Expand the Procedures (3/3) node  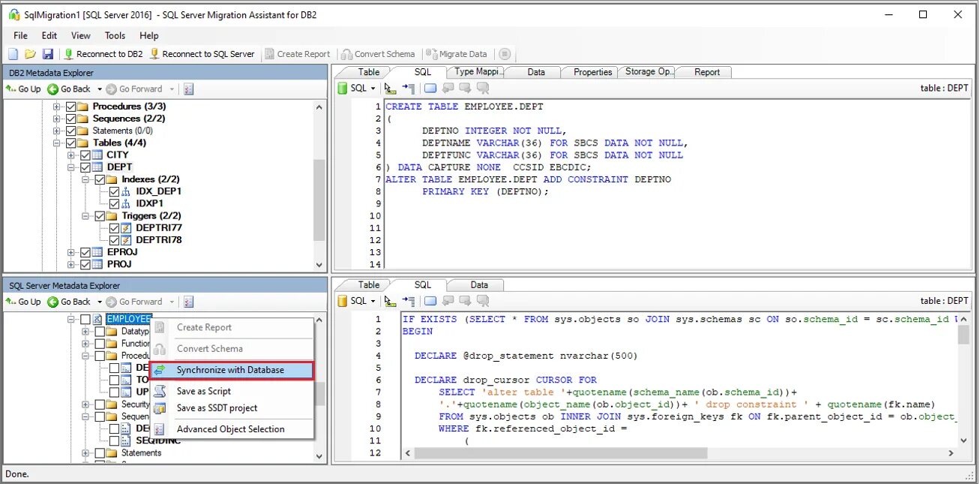point(57,107)
